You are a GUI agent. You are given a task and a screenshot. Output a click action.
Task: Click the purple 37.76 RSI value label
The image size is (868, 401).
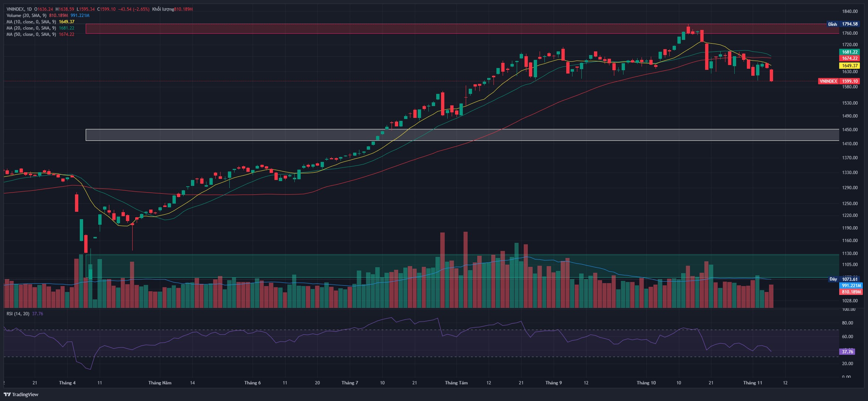click(847, 352)
